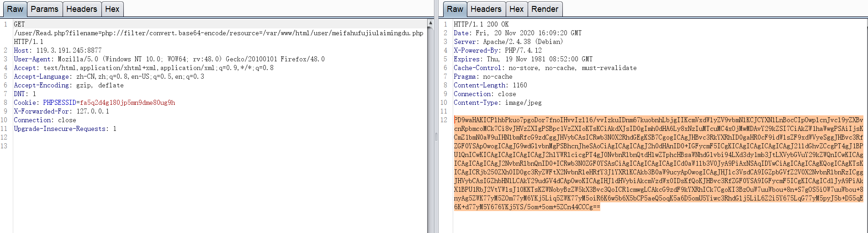The width and height of the screenshot is (868, 233).
Task: Click the Read.php filename path line
Action: (218, 33)
